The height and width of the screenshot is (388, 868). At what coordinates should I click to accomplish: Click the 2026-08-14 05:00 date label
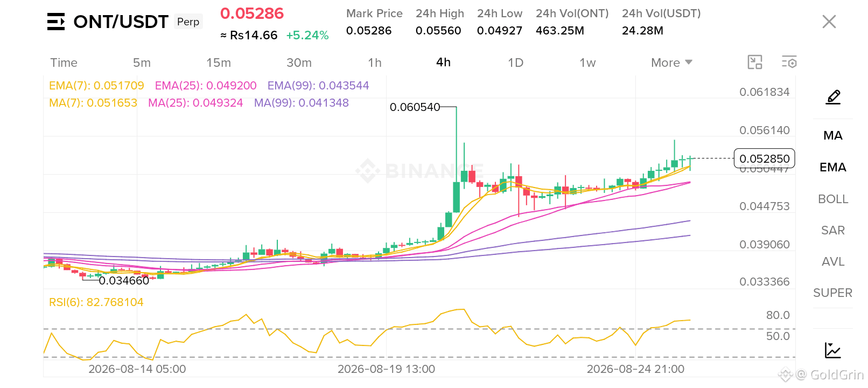coord(137,369)
